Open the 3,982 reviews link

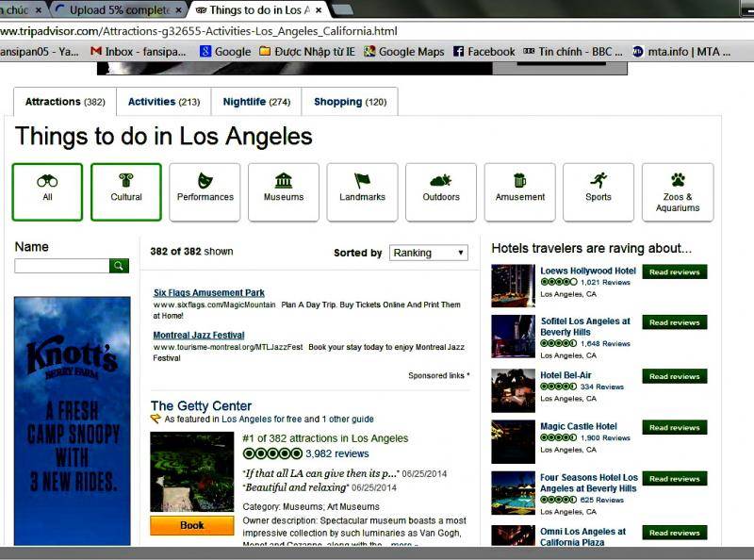[337, 453]
